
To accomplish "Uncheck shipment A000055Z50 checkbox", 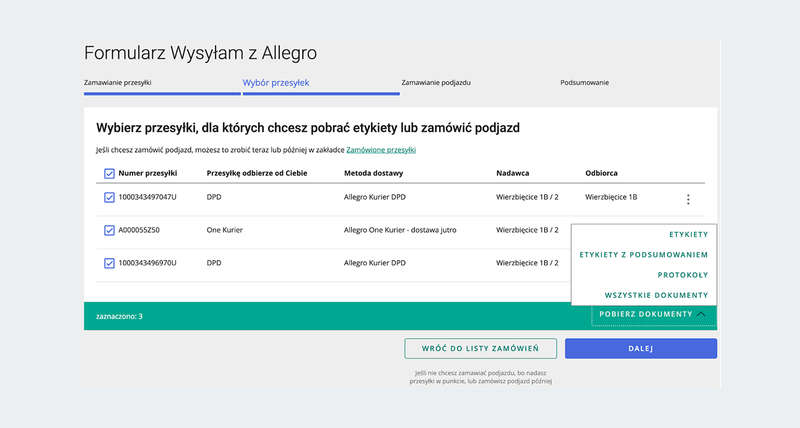I will click(109, 231).
